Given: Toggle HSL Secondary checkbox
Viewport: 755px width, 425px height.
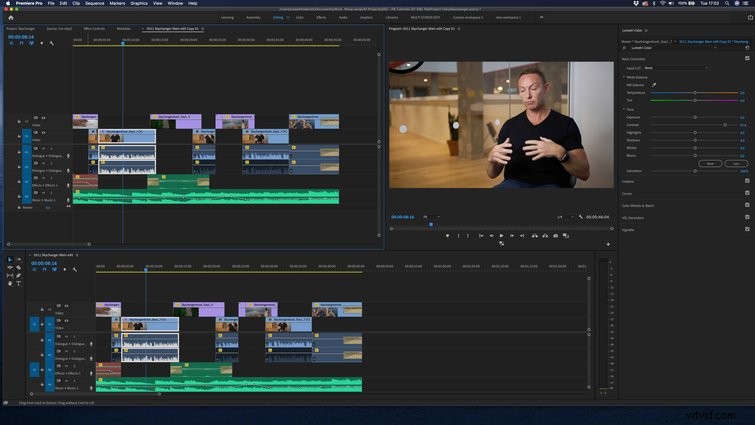Looking at the screenshot, I should click(x=747, y=217).
